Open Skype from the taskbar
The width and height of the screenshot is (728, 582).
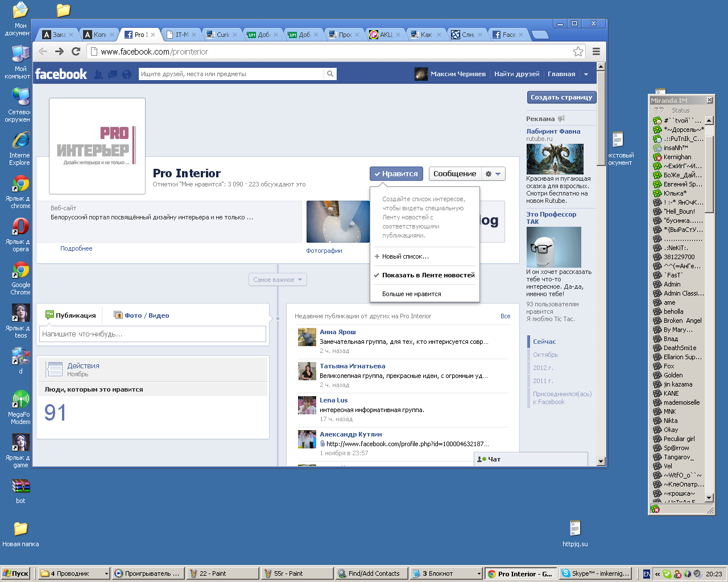(595, 574)
